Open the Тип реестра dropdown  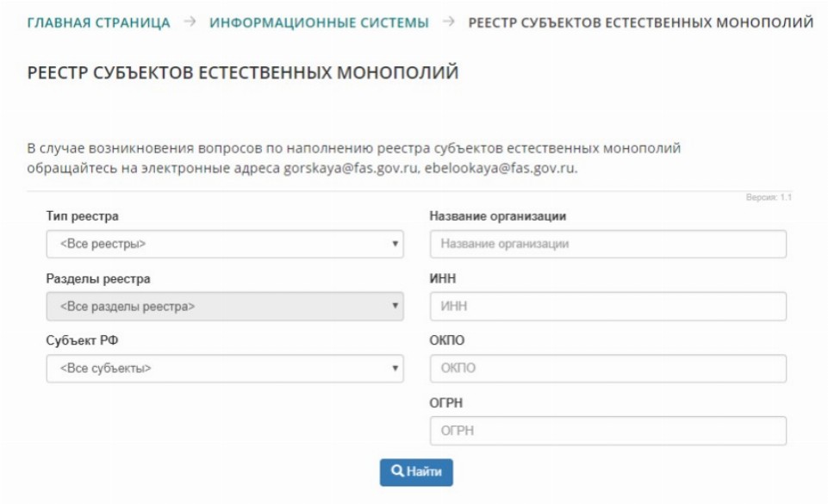[x=224, y=244]
